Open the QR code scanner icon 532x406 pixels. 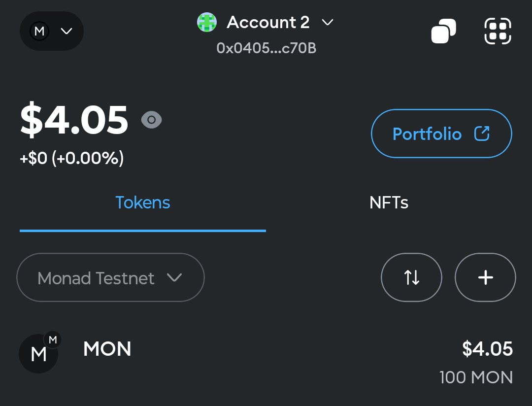498,31
